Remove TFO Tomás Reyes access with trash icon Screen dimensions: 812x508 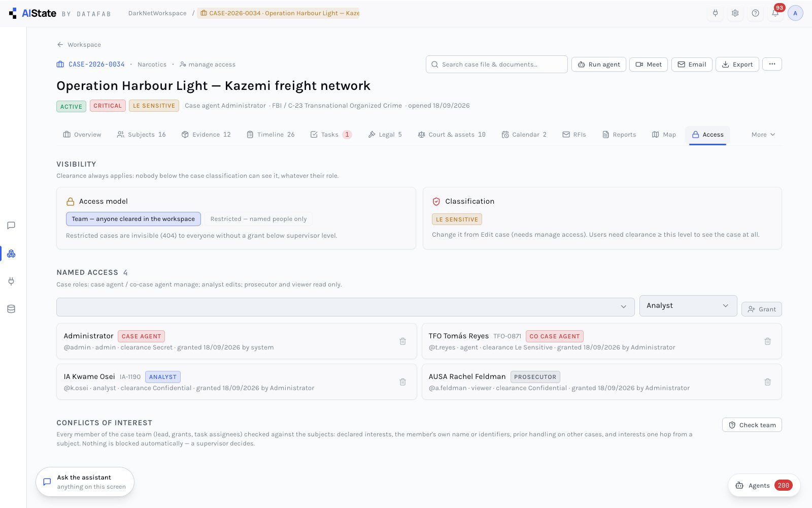click(767, 341)
